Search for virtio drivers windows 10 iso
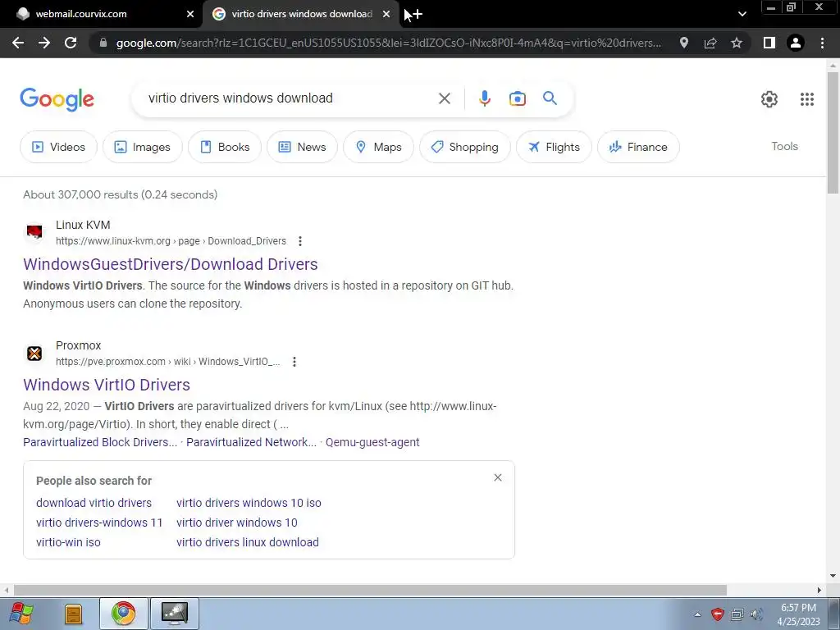This screenshot has width=840, height=630. (249, 503)
